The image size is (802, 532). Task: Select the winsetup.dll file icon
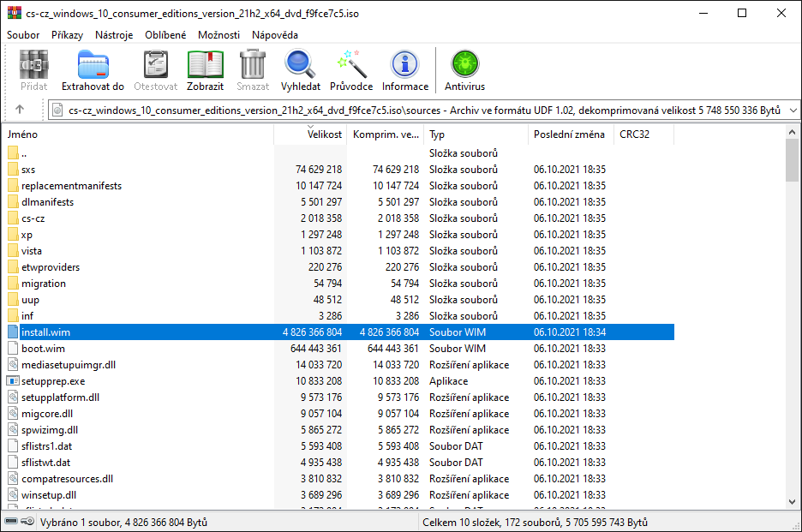[x=14, y=495]
